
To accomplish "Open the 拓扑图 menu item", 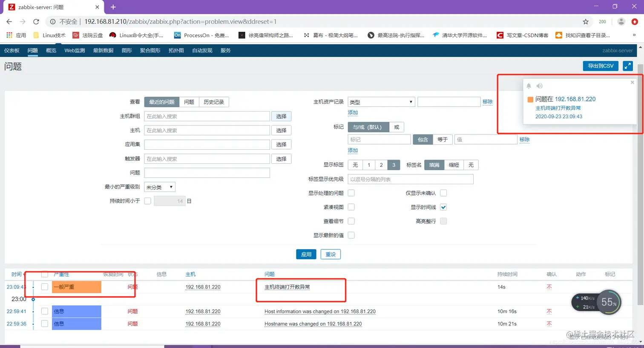I will [x=176, y=50].
